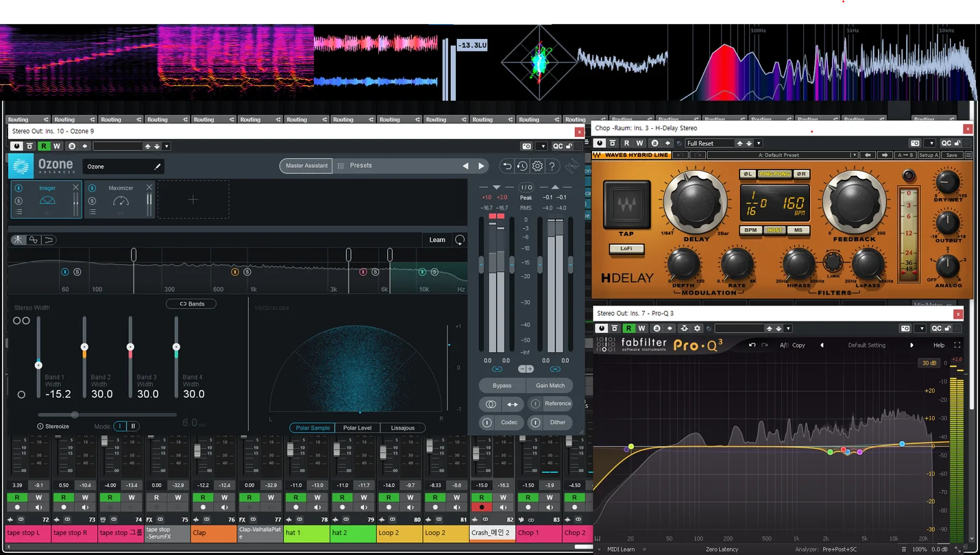Screen dimensions: 980x555
Task: Click the Band 1 Width slider handle
Action: [38, 365]
